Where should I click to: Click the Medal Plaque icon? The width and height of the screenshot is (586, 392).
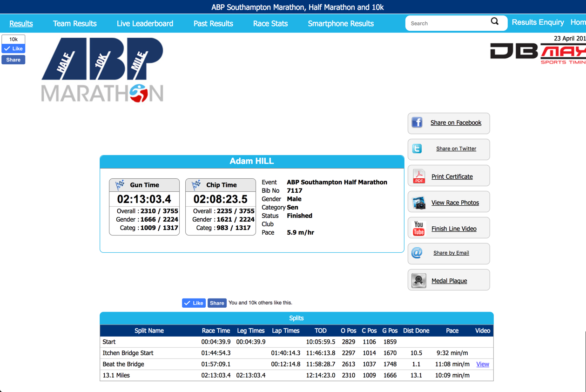click(x=419, y=281)
